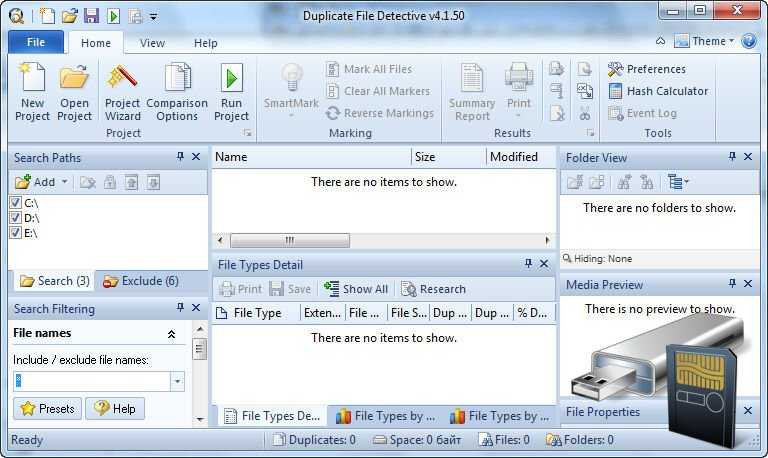The width and height of the screenshot is (768, 458).
Task: Uncheck the C:\ search path
Action: click(15, 202)
